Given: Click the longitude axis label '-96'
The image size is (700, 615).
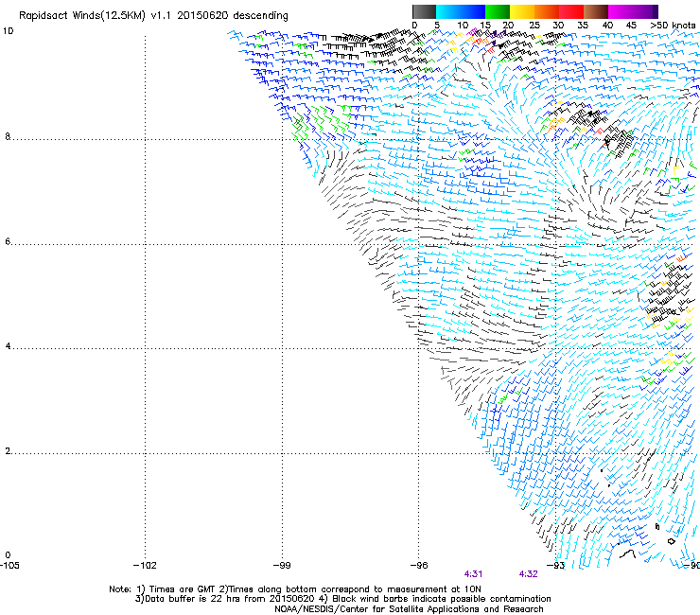Looking at the screenshot, I should [419, 565].
